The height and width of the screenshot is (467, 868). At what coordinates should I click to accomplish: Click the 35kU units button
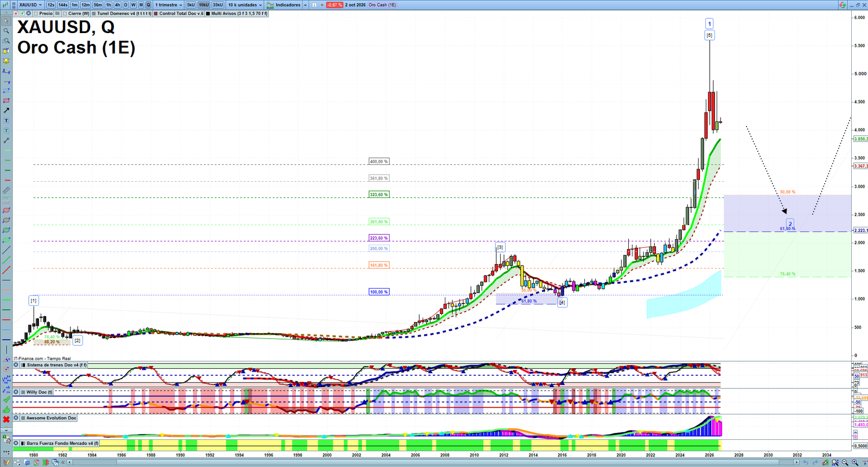[218, 5]
